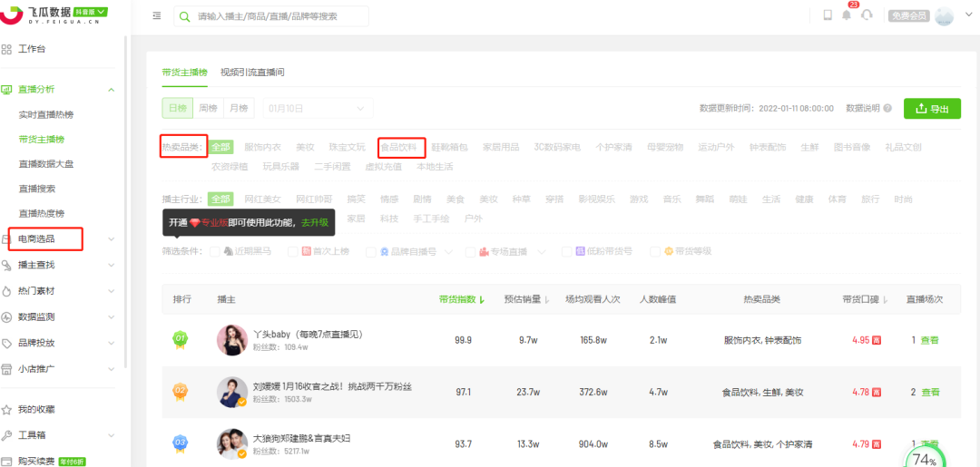Screen dimensions: 980x467
Task: Click the shop promotion store icon
Action: coord(7,368)
